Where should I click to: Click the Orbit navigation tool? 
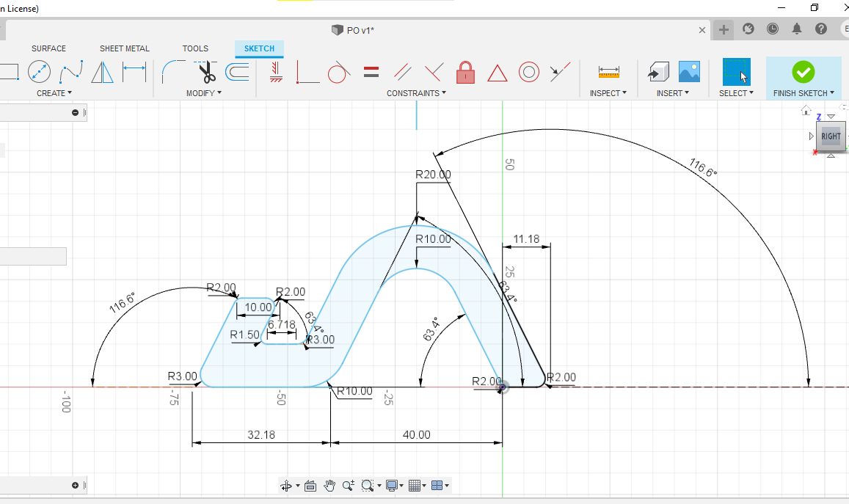point(286,486)
